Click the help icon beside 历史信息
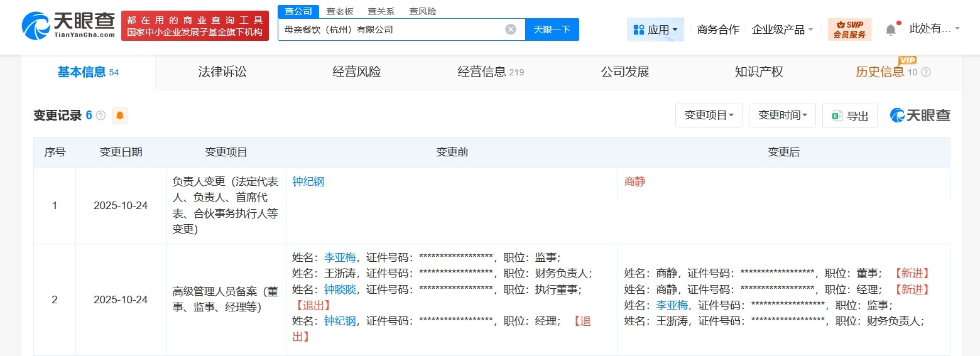Image resolution: width=980 pixels, height=356 pixels. (x=925, y=72)
